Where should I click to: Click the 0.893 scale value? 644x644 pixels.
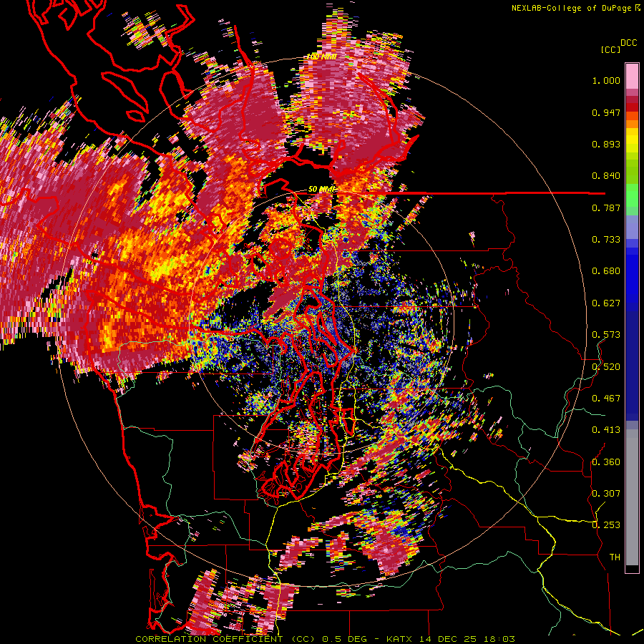(606, 144)
